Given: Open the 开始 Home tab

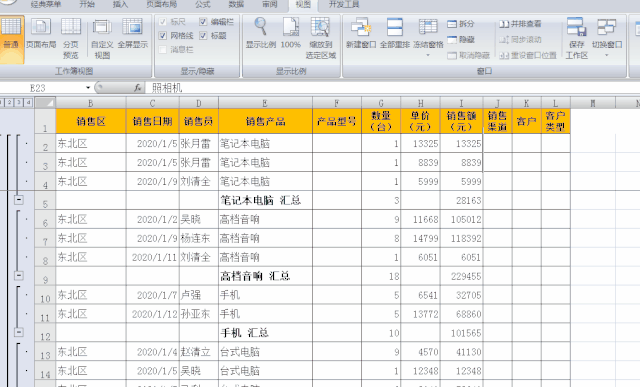Looking at the screenshot, I should [87, 4].
